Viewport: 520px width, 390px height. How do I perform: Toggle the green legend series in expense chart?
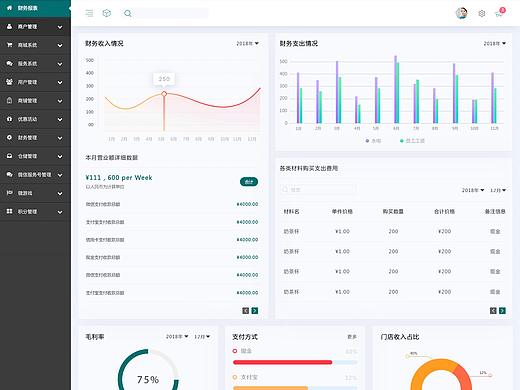[x=412, y=141]
